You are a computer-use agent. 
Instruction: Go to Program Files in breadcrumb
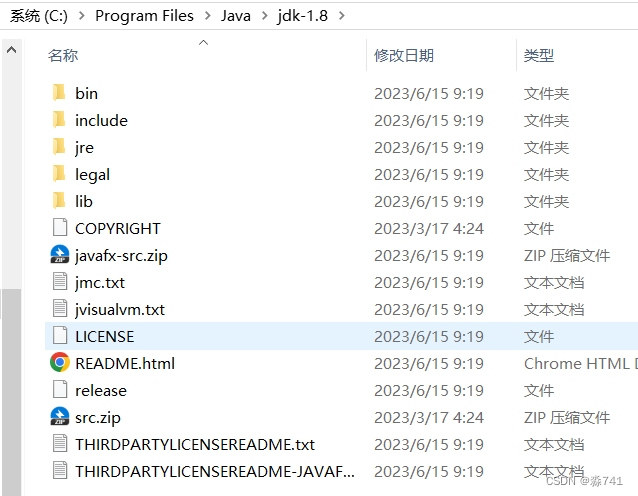144,16
